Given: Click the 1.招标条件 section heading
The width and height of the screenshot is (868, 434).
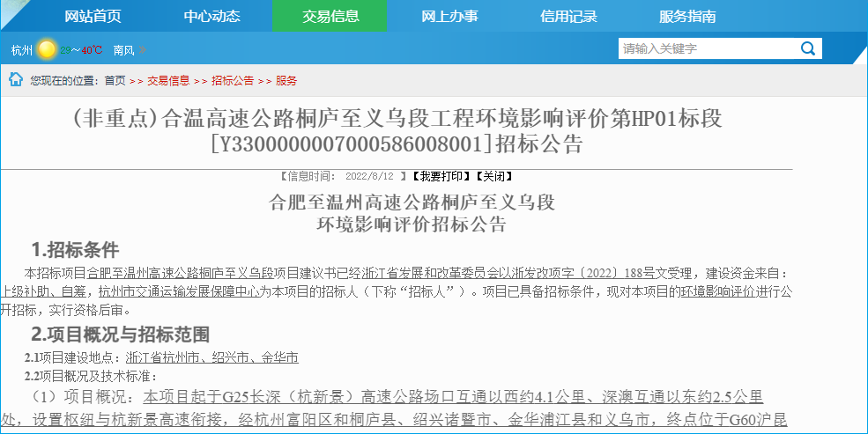Looking at the screenshot, I should coord(75,249).
